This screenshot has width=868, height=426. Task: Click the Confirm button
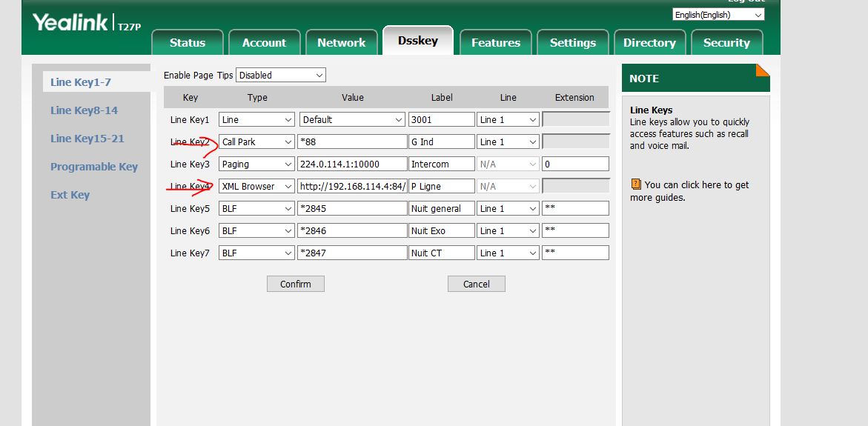pos(296,284)
